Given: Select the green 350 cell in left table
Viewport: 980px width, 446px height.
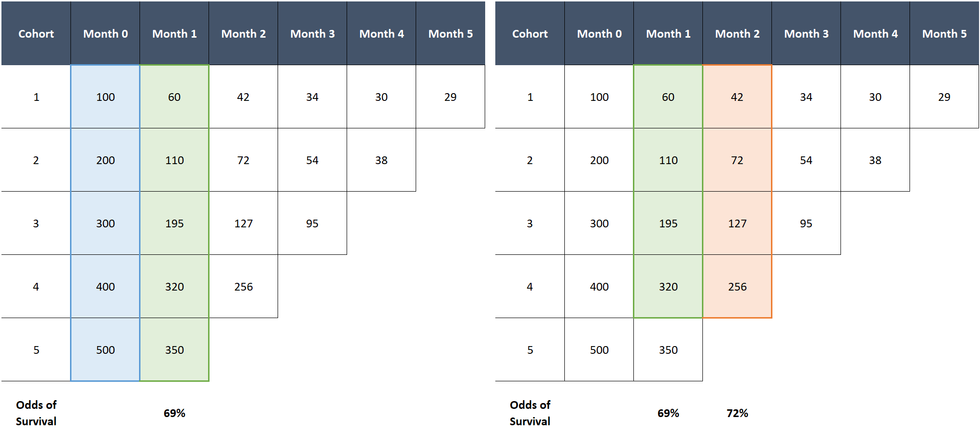Looking at the screenshot, I should point(174,350).
